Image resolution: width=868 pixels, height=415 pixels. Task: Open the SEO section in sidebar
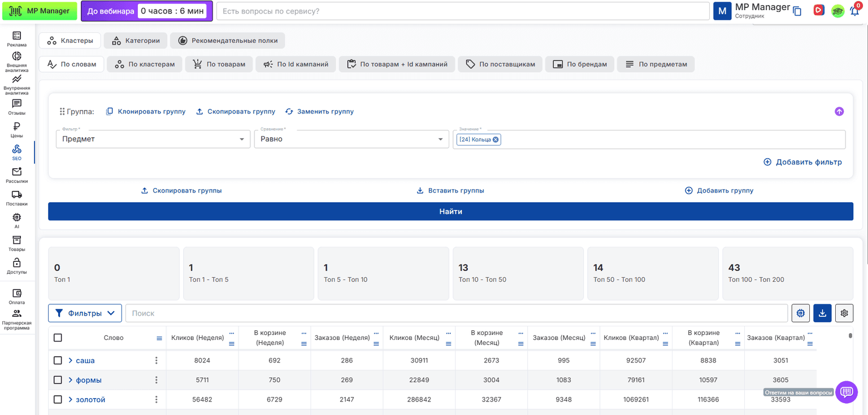tap(17, 152)
